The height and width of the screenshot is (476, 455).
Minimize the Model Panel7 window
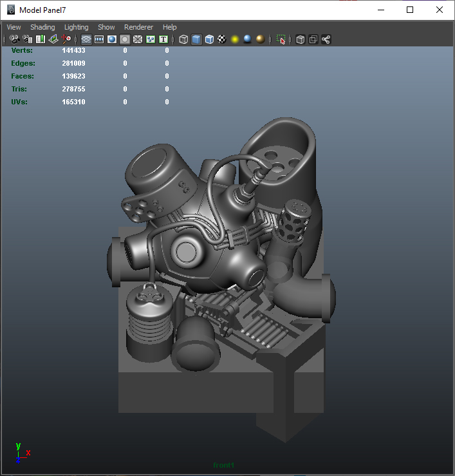coord(381,10)
